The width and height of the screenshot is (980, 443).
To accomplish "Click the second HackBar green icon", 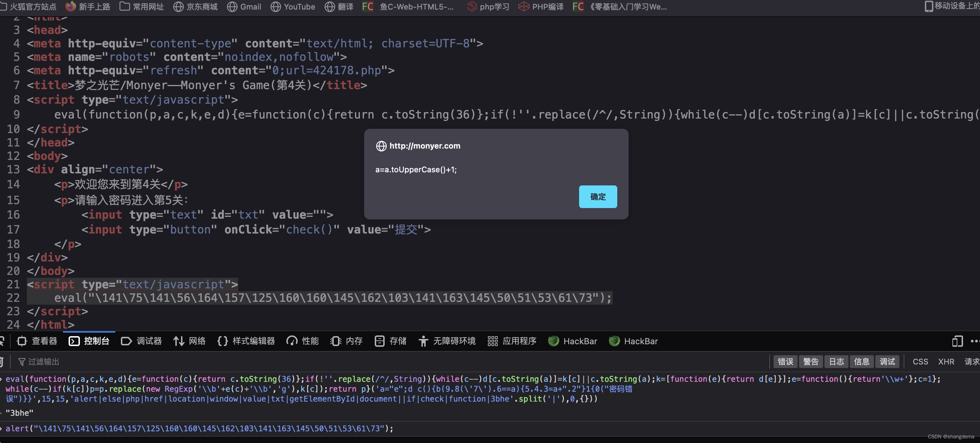I will click(614, 341).
